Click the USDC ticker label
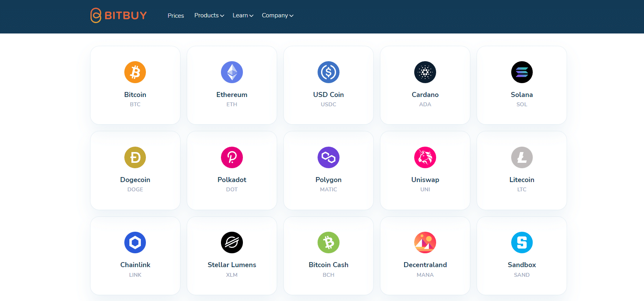644x301 pixels. [x=328, y=104]
